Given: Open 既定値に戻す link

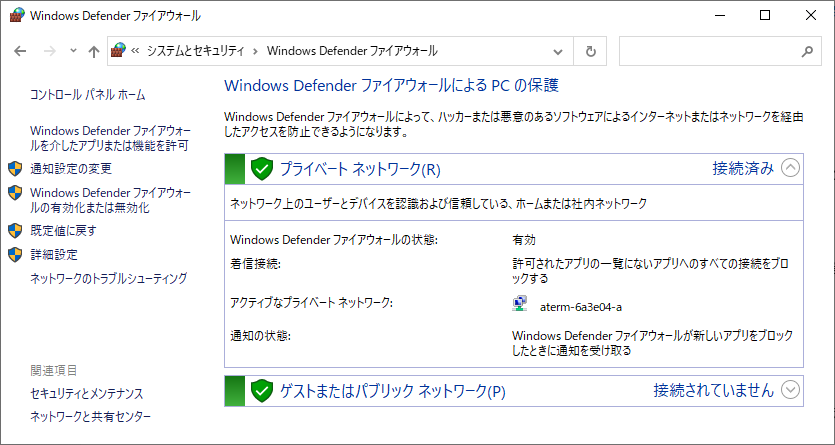Looking at the screenshot, I should (63, 230).
